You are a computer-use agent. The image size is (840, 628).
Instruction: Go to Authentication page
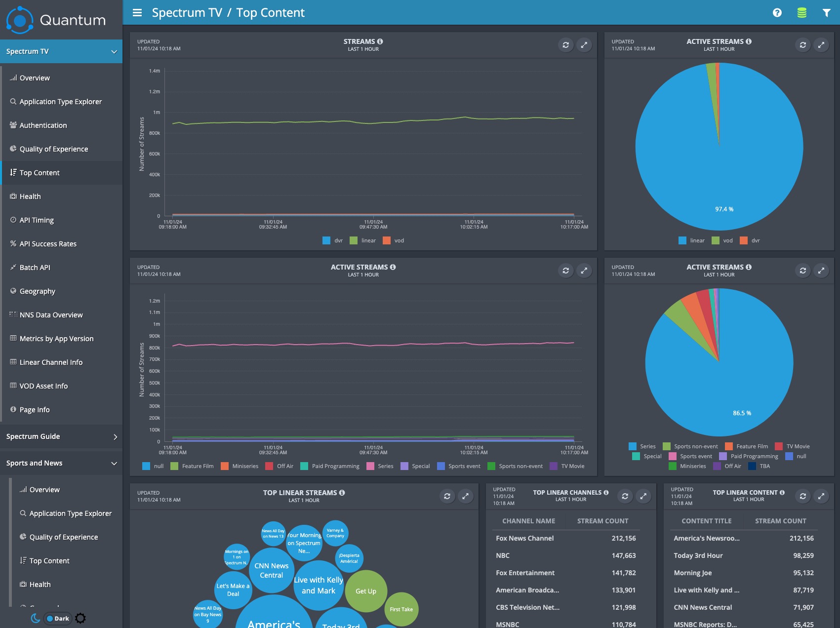pyautogui.click(x=62, y=125)
